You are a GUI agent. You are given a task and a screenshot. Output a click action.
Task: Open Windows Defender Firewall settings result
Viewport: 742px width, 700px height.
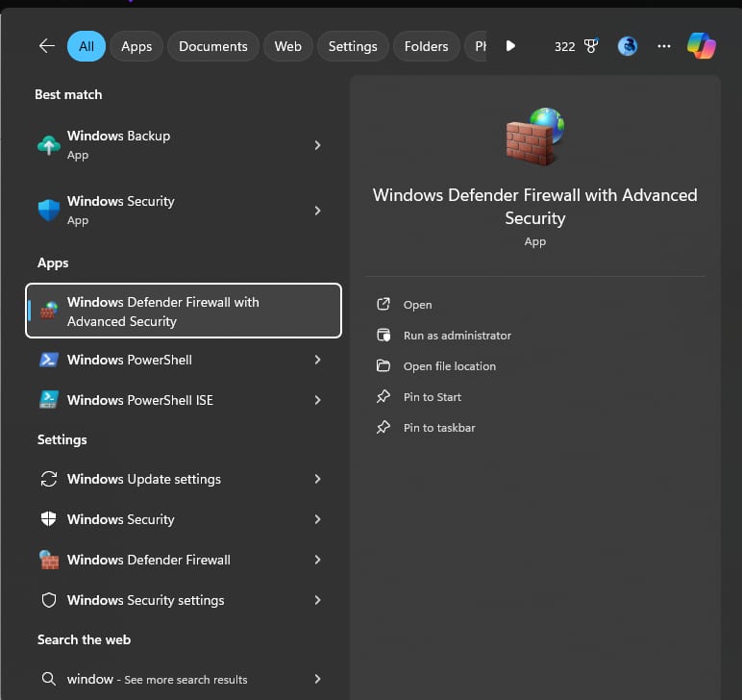tap(184, 560)
